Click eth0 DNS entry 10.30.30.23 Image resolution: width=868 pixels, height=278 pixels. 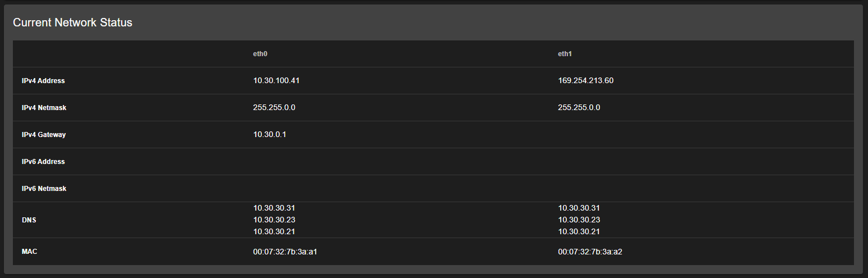(274, 220)
